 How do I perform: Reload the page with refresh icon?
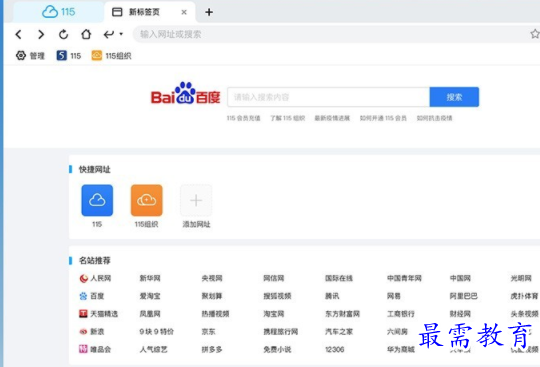(63, 34)
